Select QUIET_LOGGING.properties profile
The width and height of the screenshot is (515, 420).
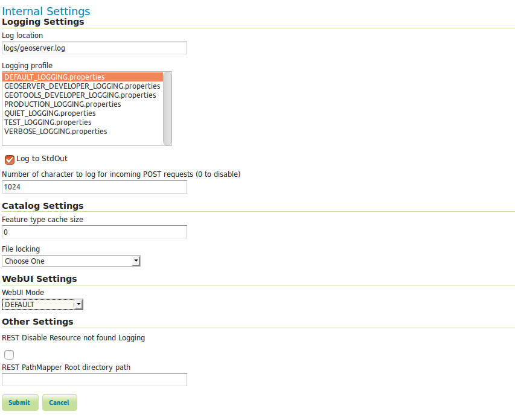coord(83,113)
